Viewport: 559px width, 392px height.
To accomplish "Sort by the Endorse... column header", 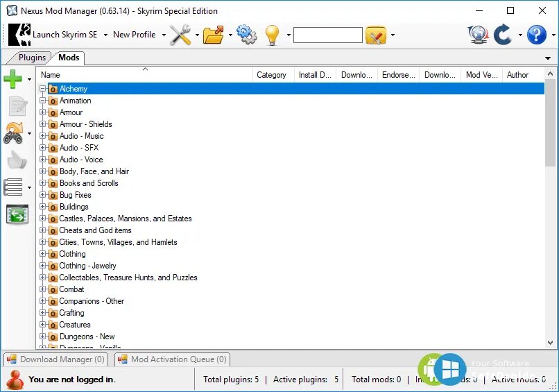I will pyautogui.click(x=399, y=75).
